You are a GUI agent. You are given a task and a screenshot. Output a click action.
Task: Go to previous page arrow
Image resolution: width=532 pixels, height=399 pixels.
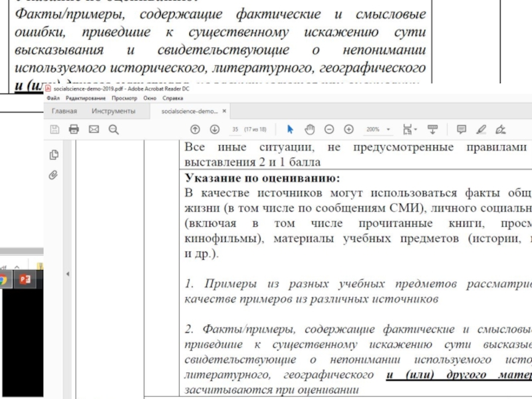tap(195, 129)
